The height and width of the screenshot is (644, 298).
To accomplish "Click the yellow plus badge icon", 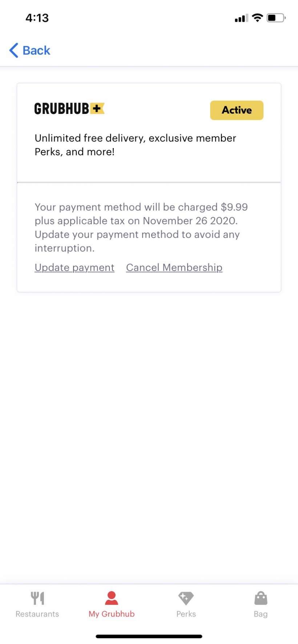I will point(97,108).
